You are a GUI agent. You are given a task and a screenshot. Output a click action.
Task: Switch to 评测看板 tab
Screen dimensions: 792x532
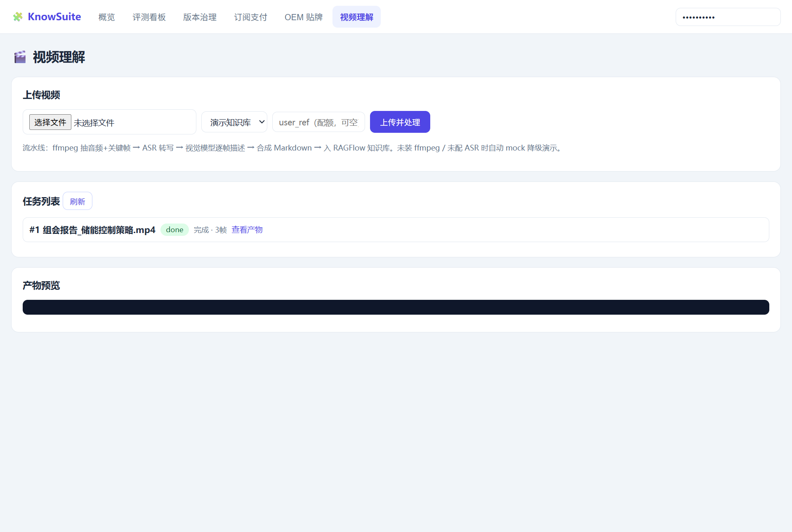[x=149, y=17]
